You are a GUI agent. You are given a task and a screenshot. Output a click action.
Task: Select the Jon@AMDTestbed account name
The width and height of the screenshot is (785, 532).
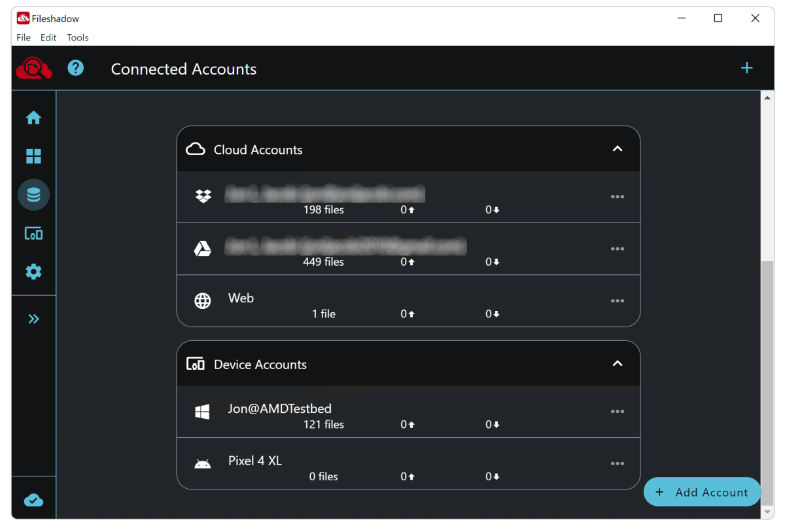280,408
